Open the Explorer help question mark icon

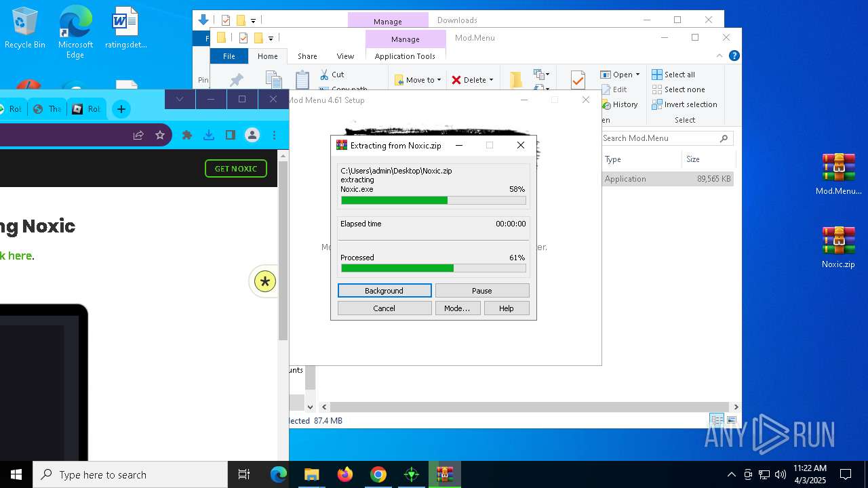[x=734, y=56]
